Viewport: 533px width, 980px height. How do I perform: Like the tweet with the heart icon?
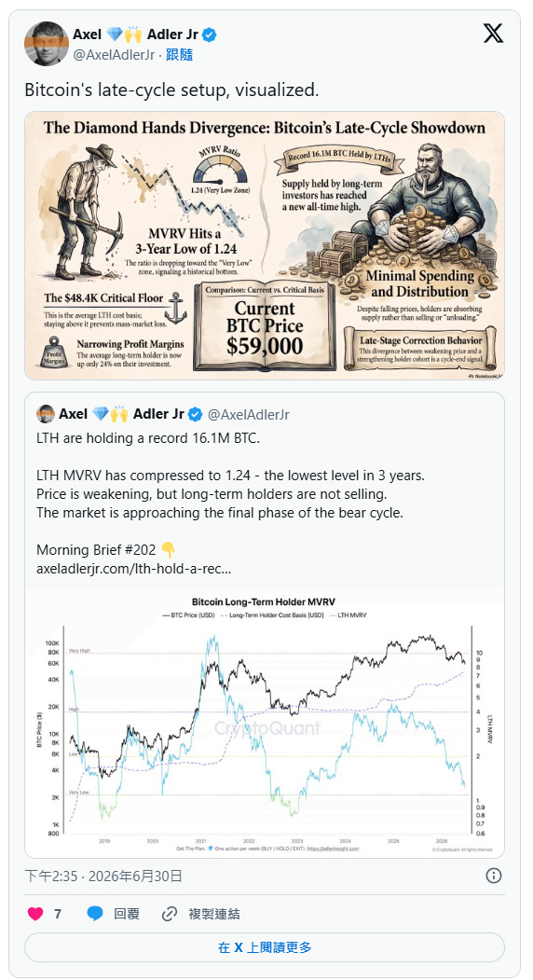(35, 914)
